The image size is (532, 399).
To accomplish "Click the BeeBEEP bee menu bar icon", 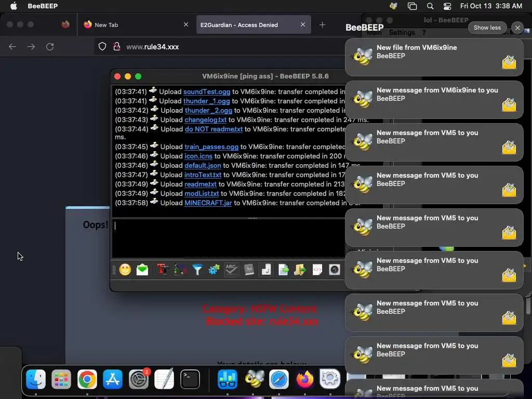I will tap(393, 6).
